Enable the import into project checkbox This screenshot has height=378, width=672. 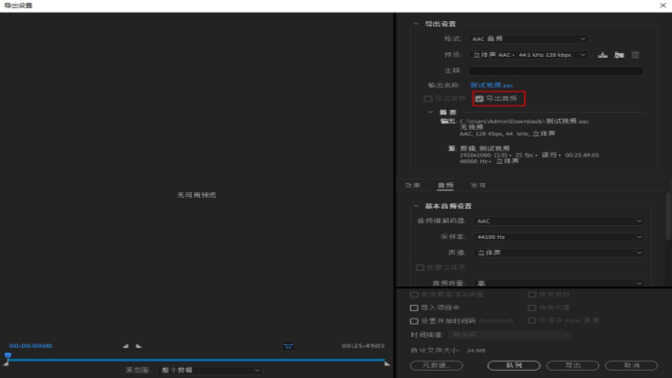pos(414,308)
